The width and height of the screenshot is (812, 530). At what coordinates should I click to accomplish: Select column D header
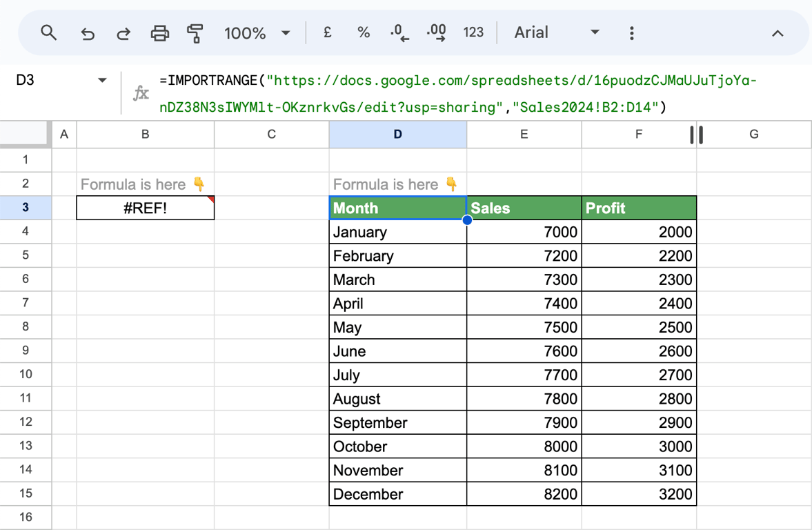tap(397, 134)
